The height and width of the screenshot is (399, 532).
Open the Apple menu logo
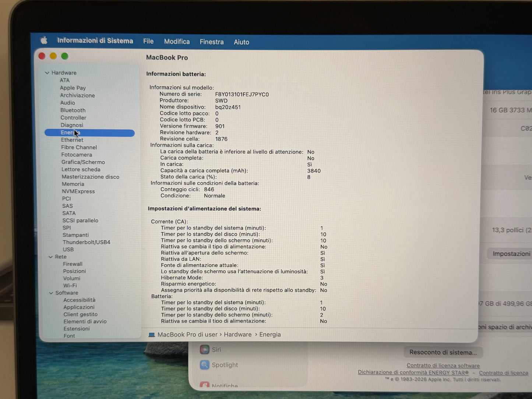pyautogui.click(x=44, y=40)
